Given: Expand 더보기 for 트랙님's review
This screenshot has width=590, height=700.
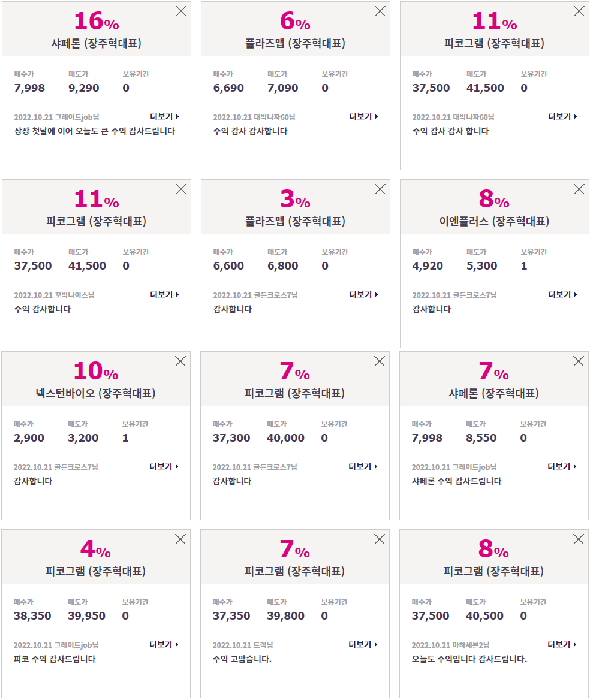Looking at the screenshot, I should (x=363, y=645).
